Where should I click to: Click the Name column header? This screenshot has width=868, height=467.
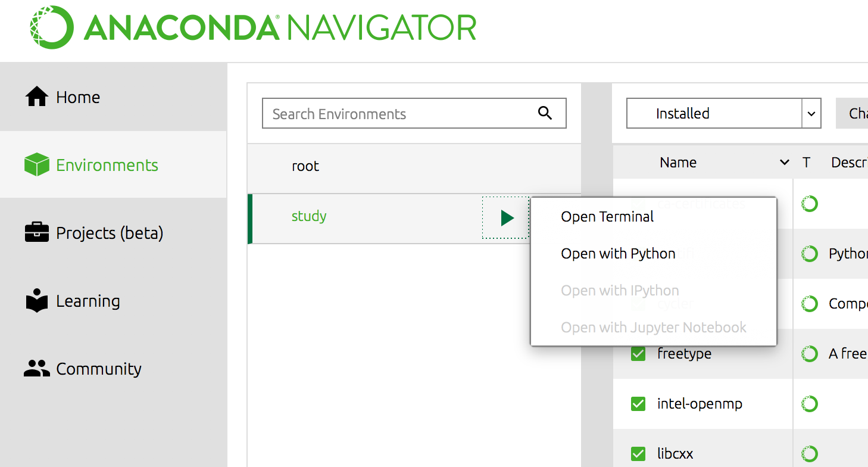[x=678, y=163]
